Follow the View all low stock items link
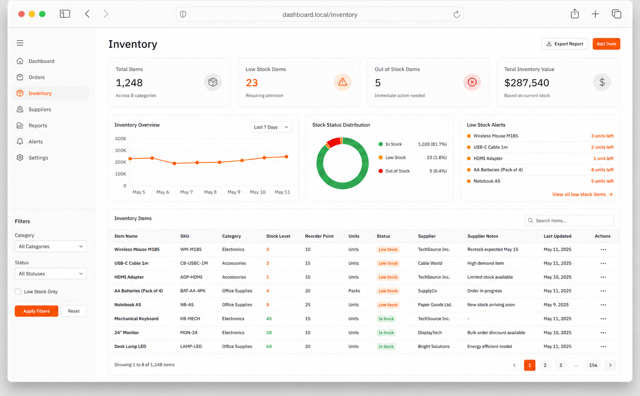This screenshot has width=640, height=396. pos(582,194)
